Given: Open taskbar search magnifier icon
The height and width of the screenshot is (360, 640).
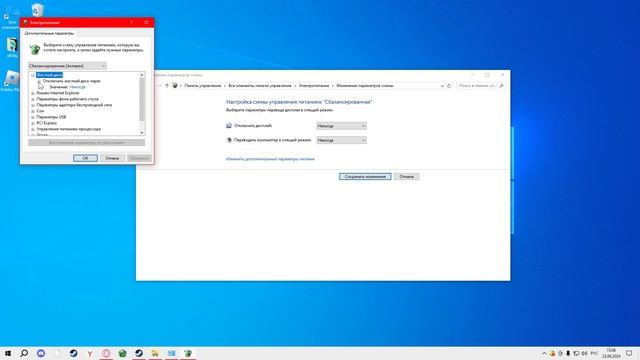Looking at the screenshot, I should click(x=24, y=353).
